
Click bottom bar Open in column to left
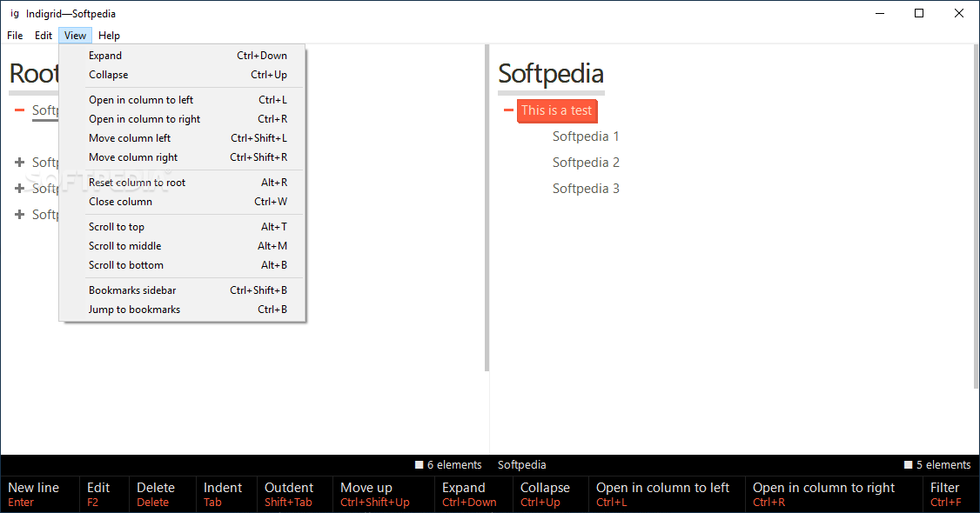(667, 494)
